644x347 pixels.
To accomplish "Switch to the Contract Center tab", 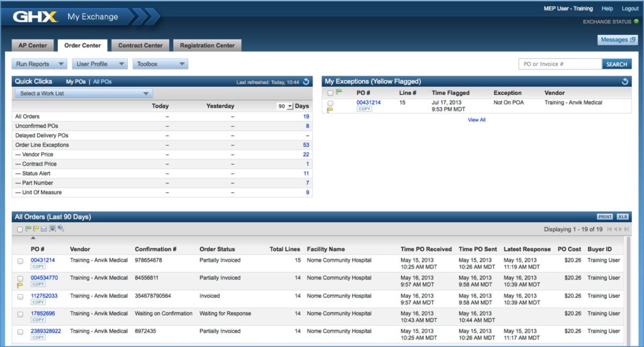I will click(x=140, y=45).
